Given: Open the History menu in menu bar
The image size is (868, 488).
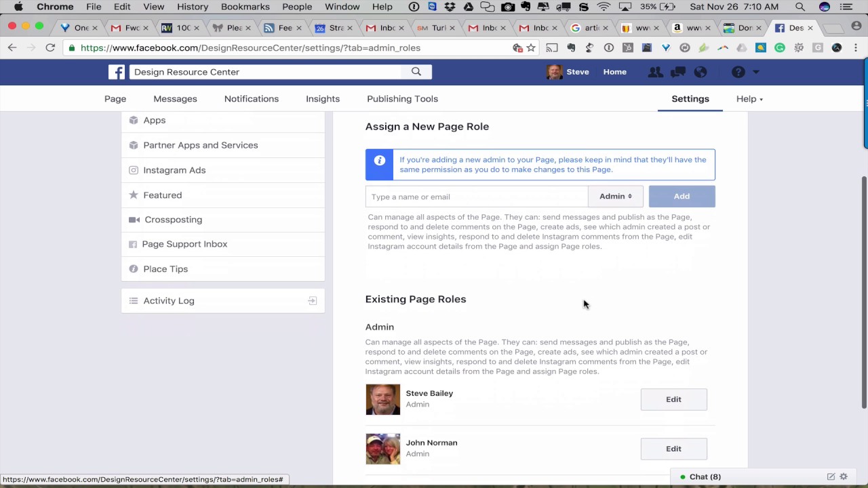Looking at the screenshot, I should [x=193, y=7].
